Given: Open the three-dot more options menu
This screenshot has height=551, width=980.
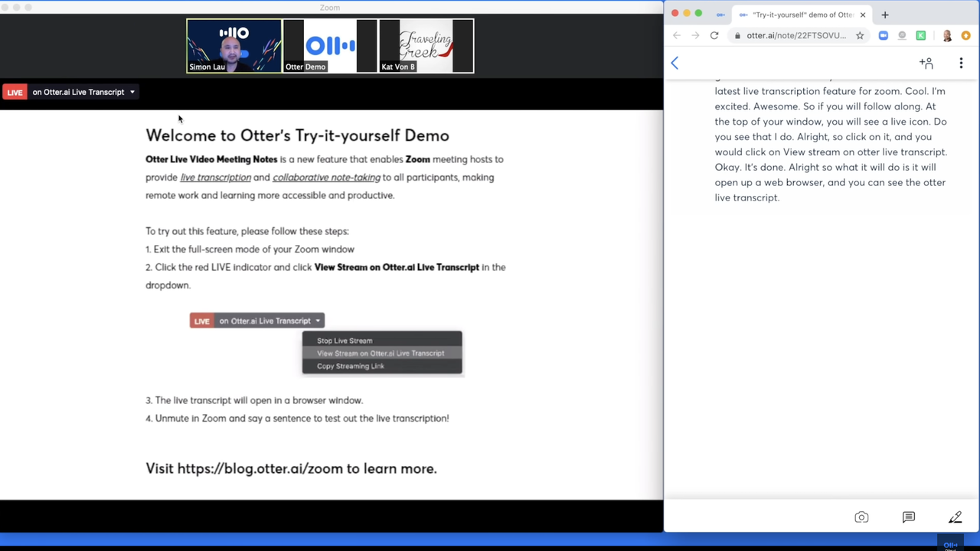Looking at the screenshot, I should tap(961, 64).
